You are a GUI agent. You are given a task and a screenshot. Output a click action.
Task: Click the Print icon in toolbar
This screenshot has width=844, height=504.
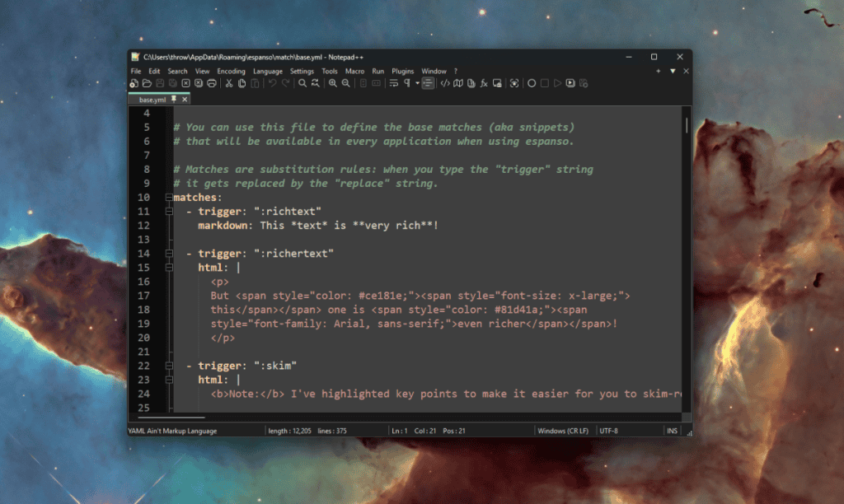pos(212,83)
